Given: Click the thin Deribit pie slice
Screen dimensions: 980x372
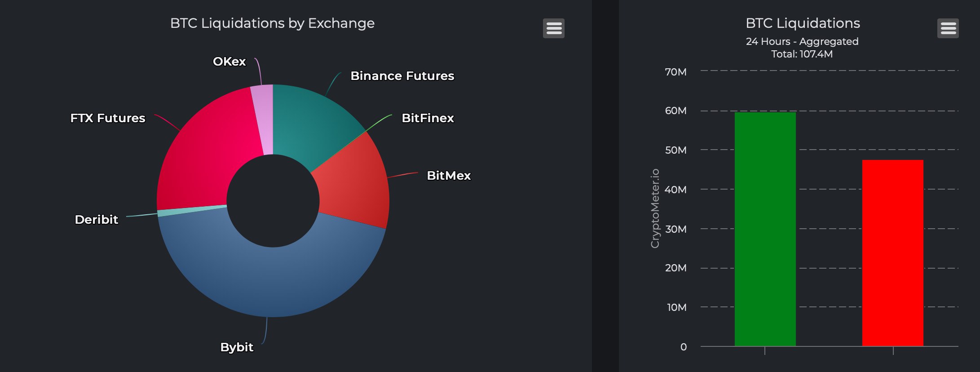Looking at the screenshot, I should pyautogui.click(x=192, y=211).
